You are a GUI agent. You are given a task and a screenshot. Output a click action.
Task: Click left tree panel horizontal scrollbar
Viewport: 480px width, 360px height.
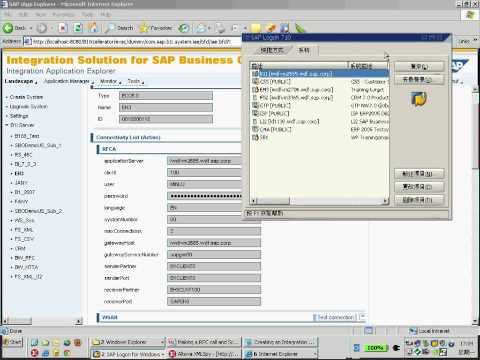(x=42, y=321)
